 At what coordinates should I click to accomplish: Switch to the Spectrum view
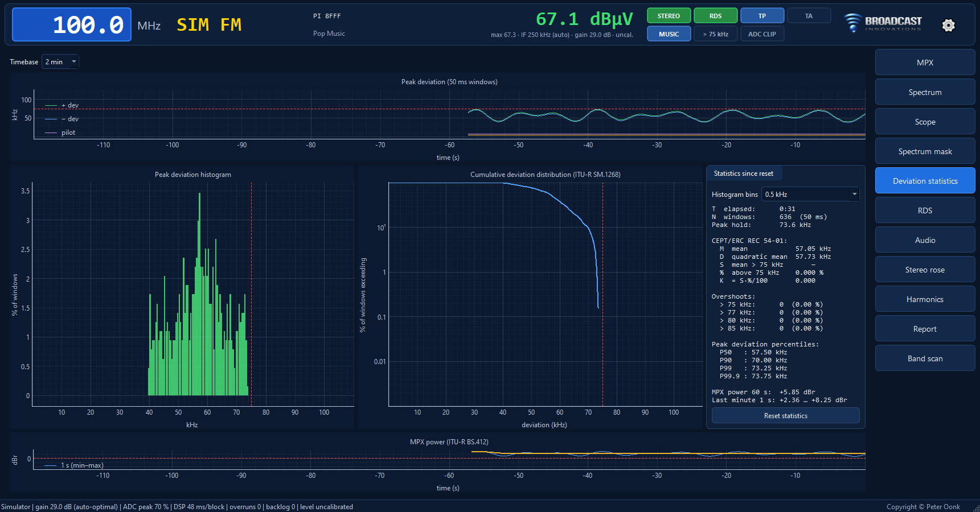(925, 92)
